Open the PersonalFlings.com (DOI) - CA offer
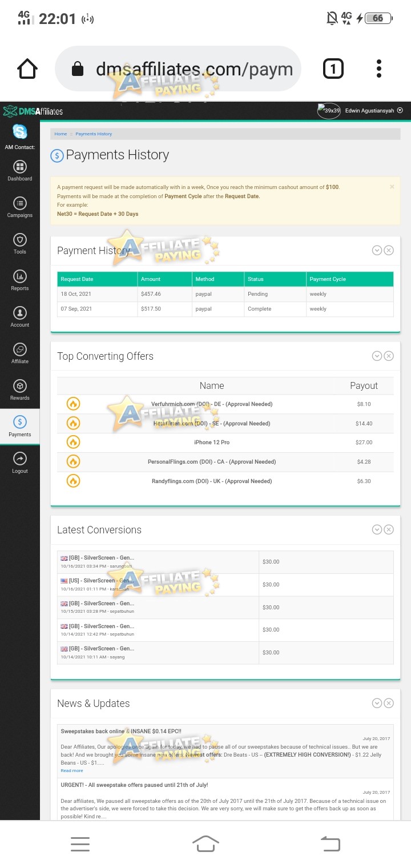This screenshot has height=868, width=411. click(212, 461)
